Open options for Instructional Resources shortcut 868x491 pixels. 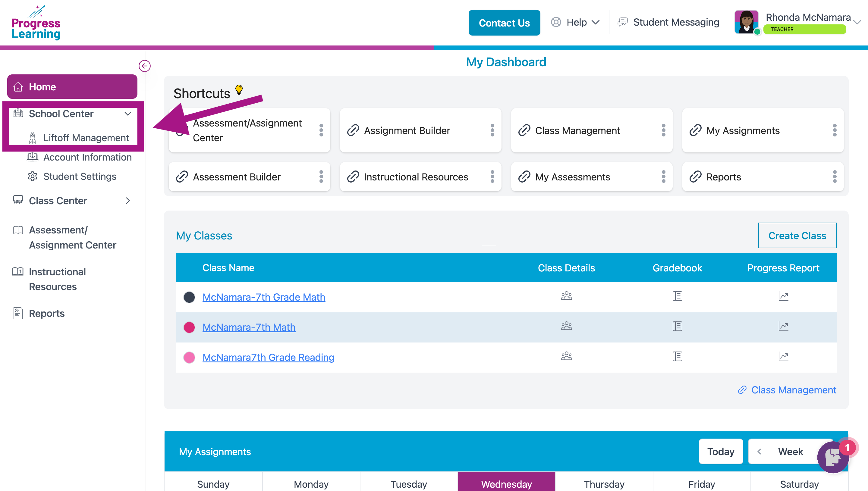pyautogui.click(x=492, y=177)
